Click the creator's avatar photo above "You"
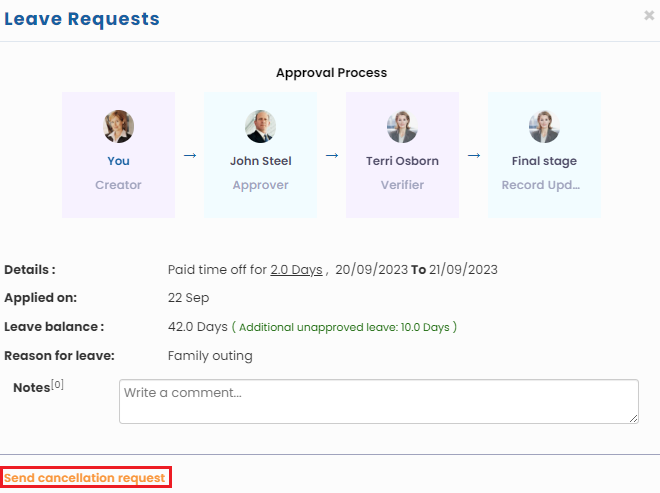This screenshot has height=493, width=660. point(118,127)
